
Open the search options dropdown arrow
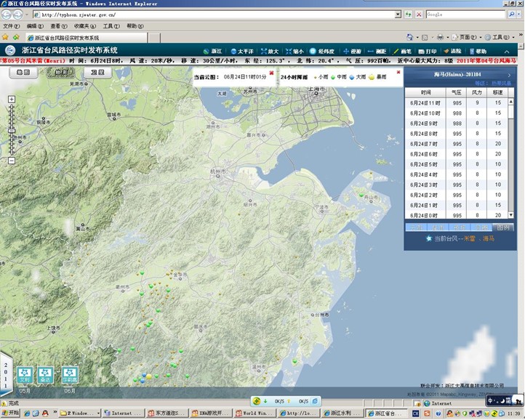click(519, 15)
